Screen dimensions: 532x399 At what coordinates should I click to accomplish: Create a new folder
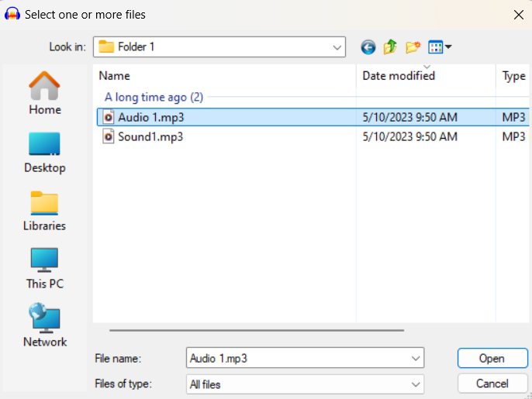point(413,46)
